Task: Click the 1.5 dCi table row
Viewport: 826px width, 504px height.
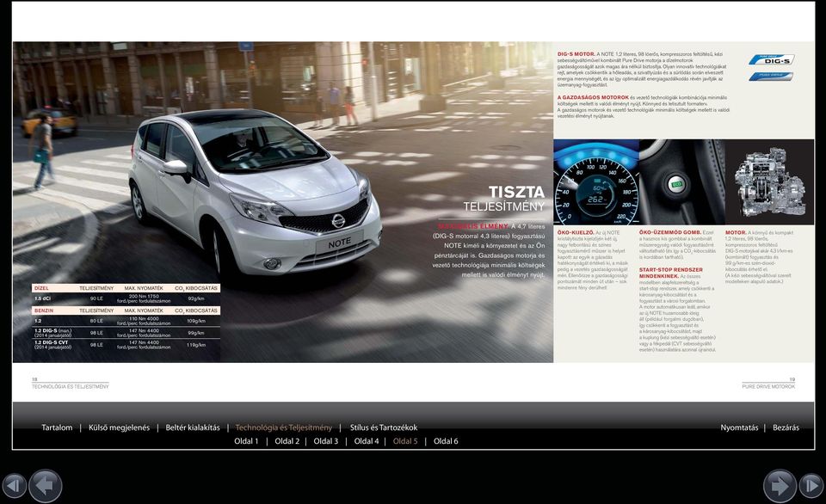Action: (x=126, y=298)
